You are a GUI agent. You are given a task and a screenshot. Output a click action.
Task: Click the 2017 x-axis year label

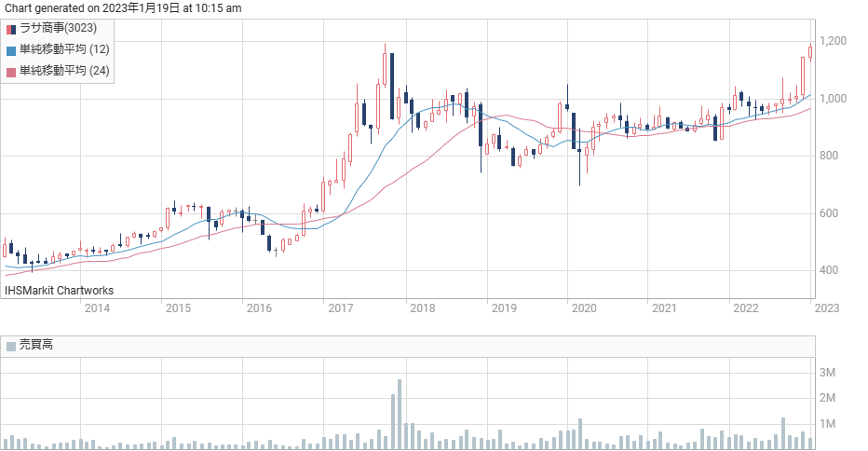[x=341, y=308]
